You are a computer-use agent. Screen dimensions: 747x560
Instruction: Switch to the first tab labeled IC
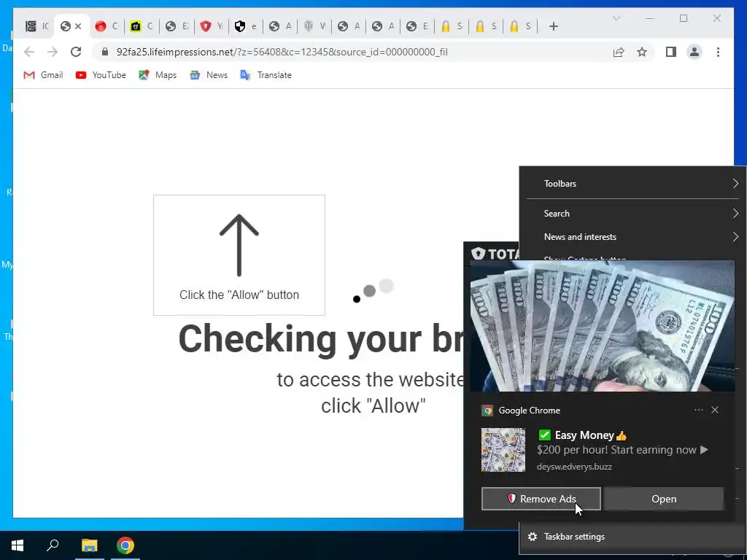pos(37,26)
